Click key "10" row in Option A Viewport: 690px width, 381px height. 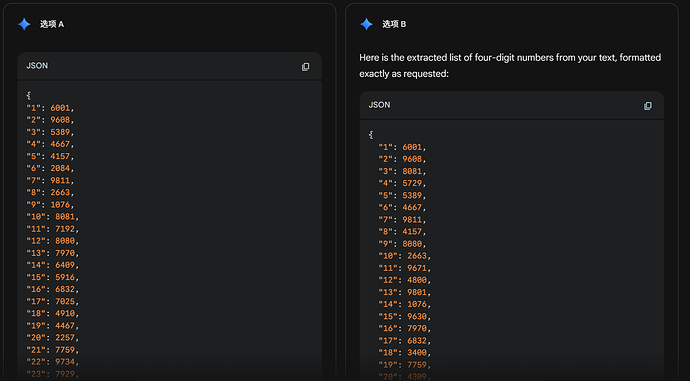coord(53,217)
